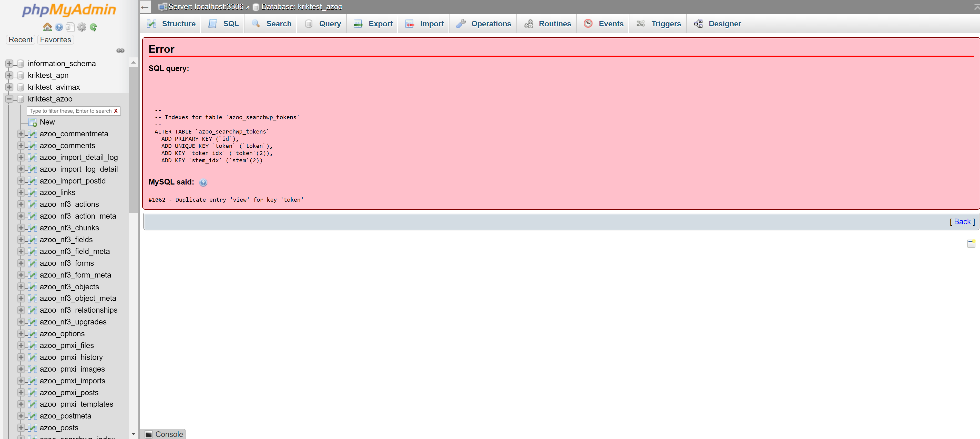The width and height of the screenshot is (980, 439).
Task: Click the navigation scrollbar down arrow
Action: [134, 434]
